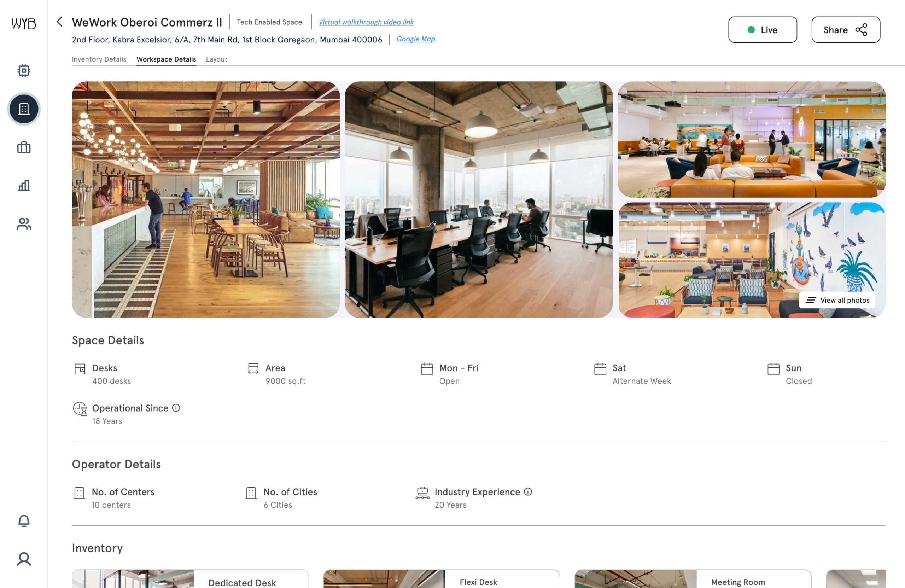Viewport: 905px width, 588px height.
Task: Open the chip dashboard icon in sidebar
Action: pos(24,71)
